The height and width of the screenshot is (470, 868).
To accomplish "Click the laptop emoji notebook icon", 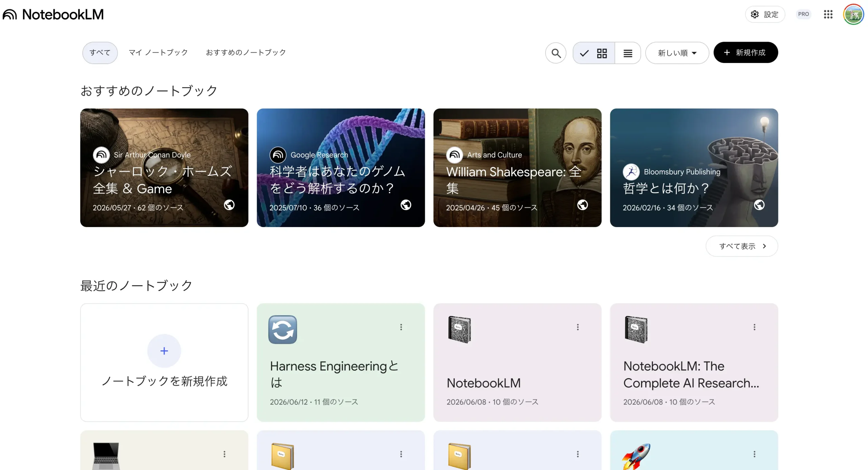I will click(106, 456).
